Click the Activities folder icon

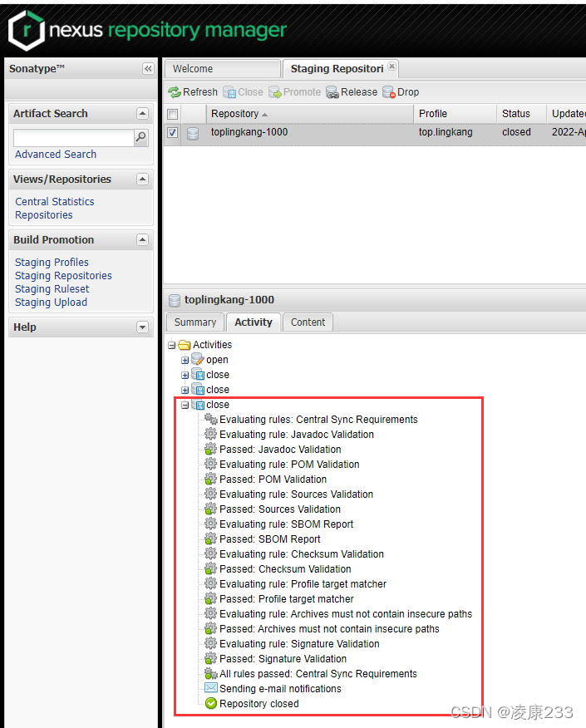(185, 345)
